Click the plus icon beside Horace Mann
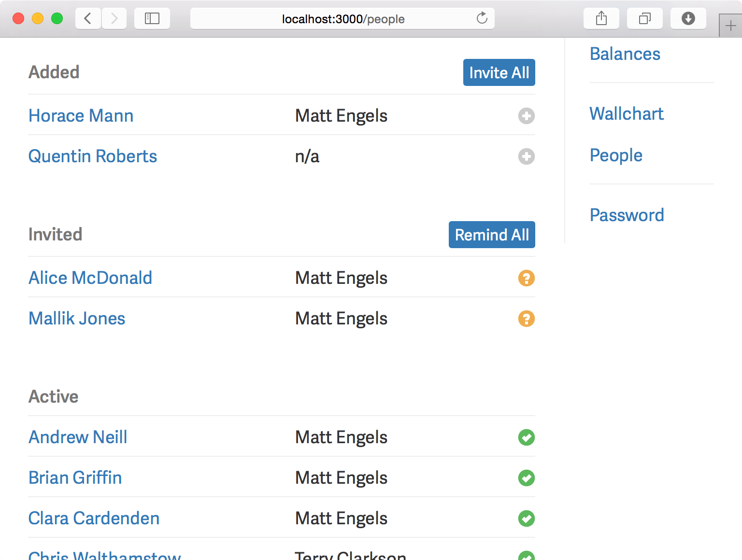 point(527,116)
